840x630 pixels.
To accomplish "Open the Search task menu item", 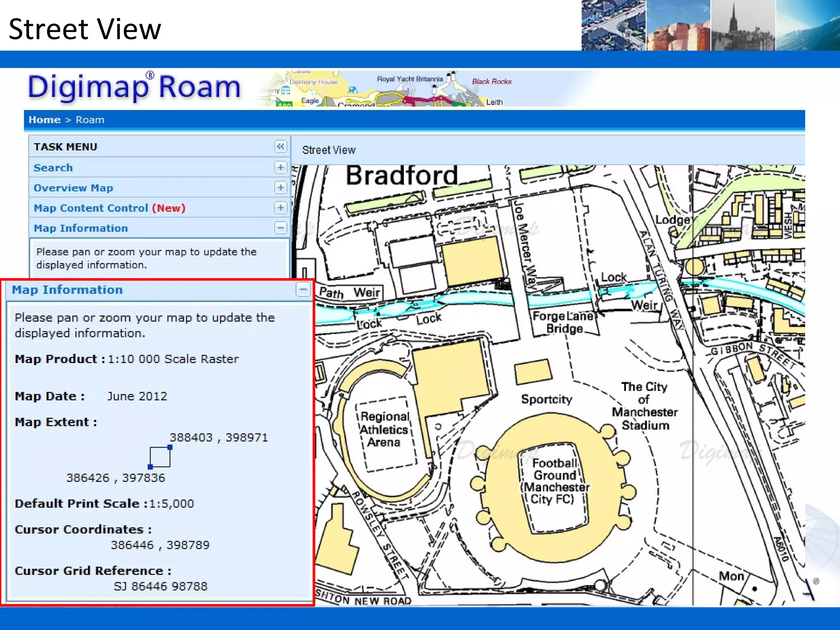I will point(53,168).
